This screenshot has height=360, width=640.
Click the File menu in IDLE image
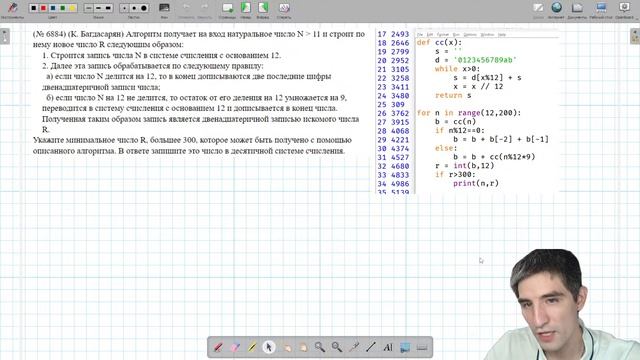pos(420,35)
